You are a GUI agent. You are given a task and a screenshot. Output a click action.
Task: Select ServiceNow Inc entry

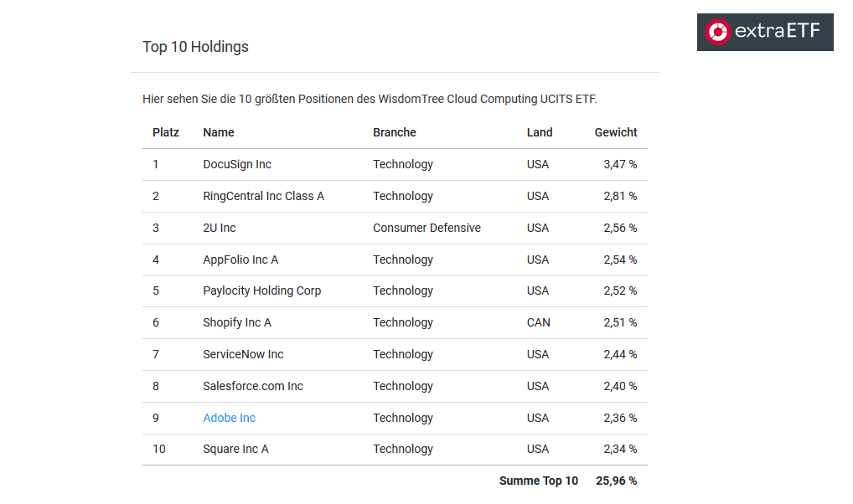tap(243, 354)
